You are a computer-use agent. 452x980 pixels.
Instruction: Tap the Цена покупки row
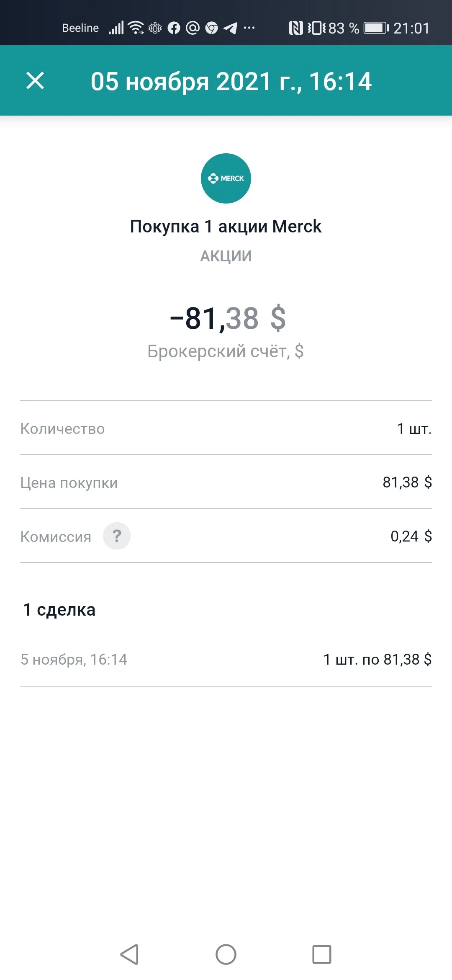[x=226, y=482]
